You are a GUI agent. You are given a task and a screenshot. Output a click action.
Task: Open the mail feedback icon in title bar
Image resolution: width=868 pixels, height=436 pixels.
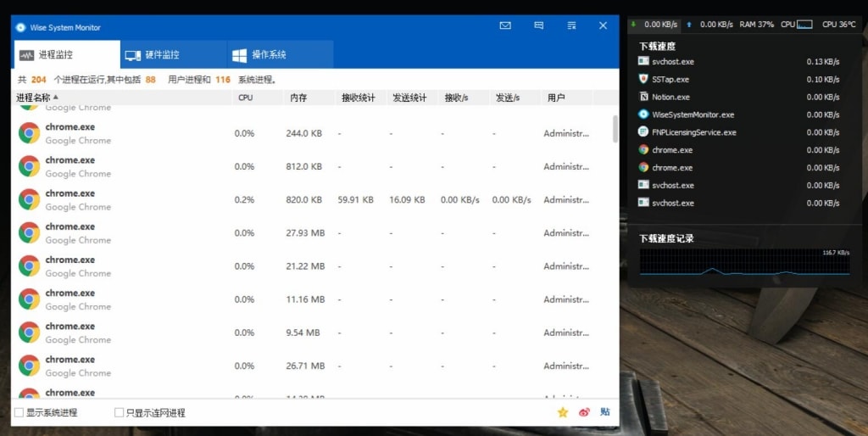point(505,25)
